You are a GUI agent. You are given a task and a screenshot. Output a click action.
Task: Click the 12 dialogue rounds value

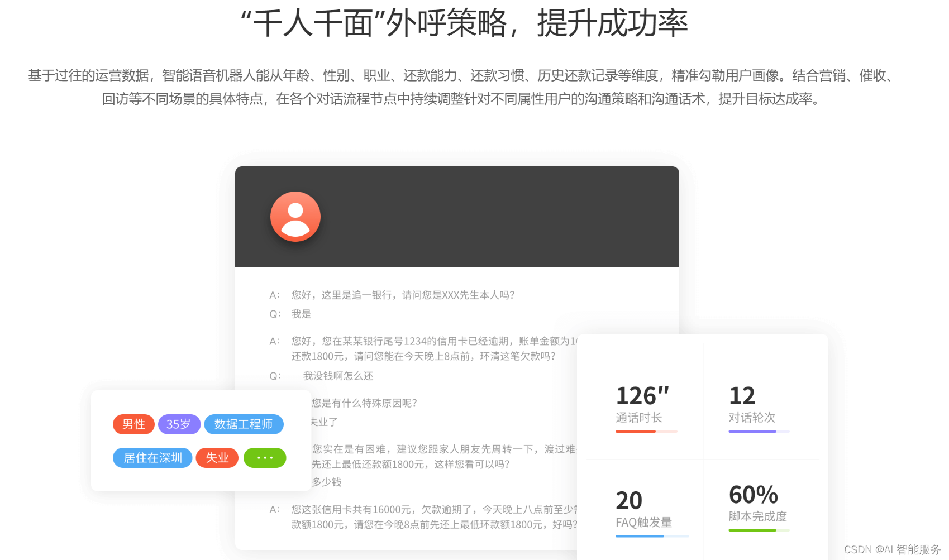[x=742, y=396]
